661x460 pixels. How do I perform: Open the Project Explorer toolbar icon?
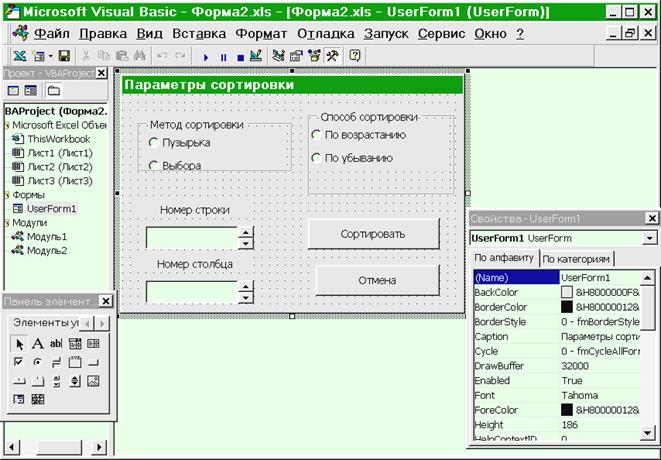278,56
